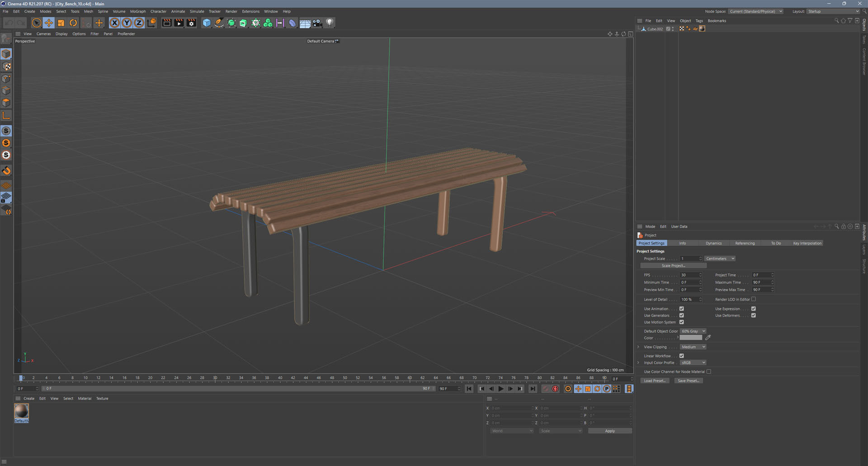
Task: Uncheck Use Generators checkbox
Action: point(681,315)
